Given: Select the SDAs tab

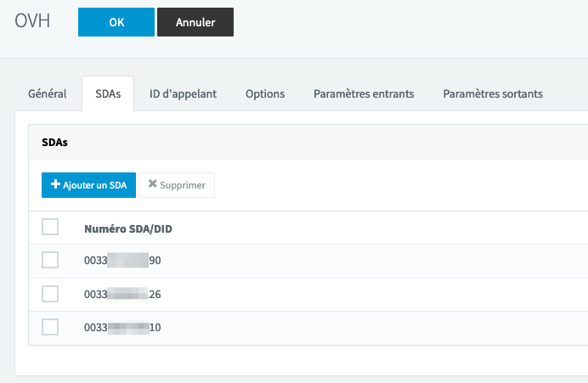Looking at the screenshot, I should [x=108, y=93].
